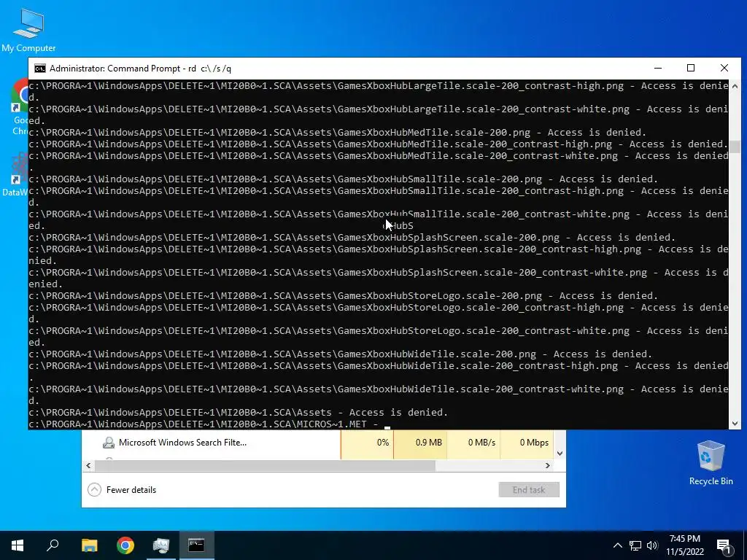Click the 0 MB/s disk cell
Viewport: 747px width, 560px height.
coord(473,443)
